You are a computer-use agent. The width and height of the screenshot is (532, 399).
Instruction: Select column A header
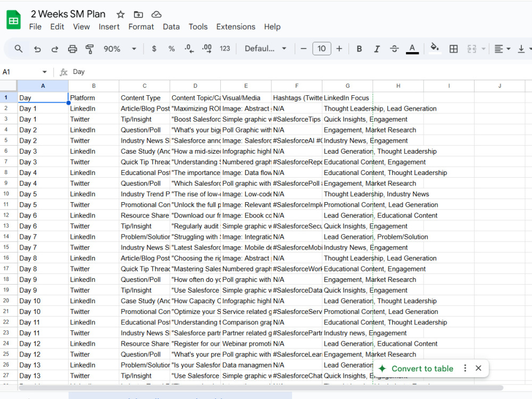coord(43,86)
